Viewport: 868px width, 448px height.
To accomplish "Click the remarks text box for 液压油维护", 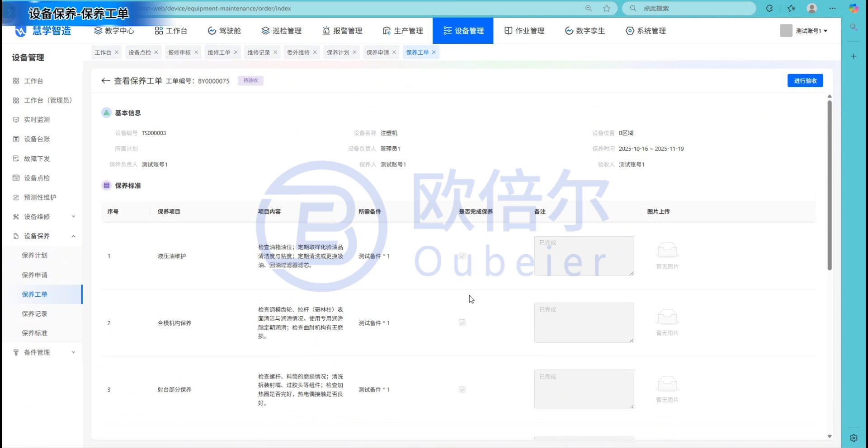I will (x=584, y=256).
